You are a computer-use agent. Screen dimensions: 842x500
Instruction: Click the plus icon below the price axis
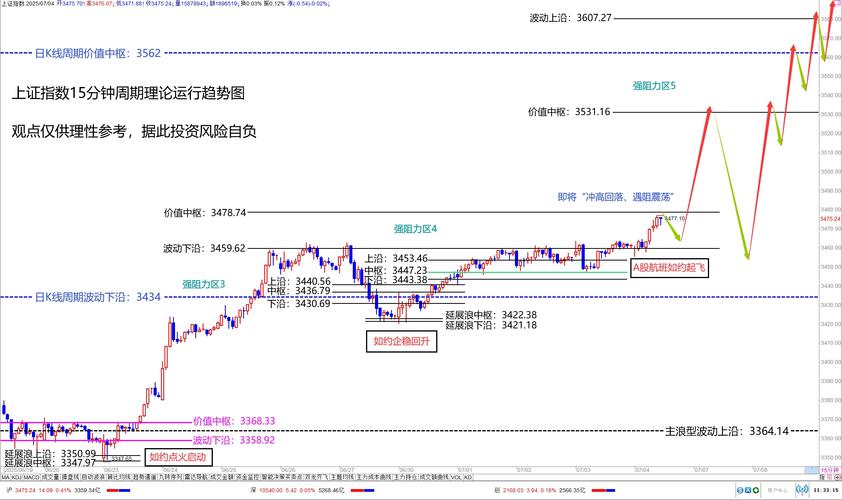tap(835, 478)
